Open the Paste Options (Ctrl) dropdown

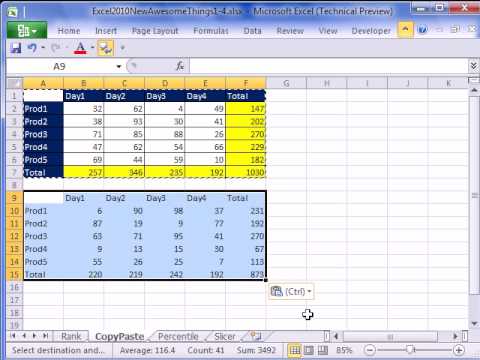(291, 292)
